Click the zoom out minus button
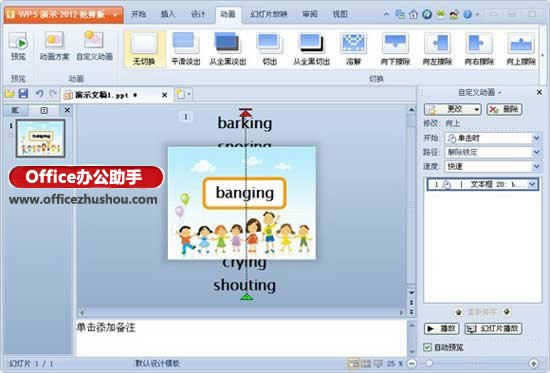The width and height of the screenshot is (550, 373). [x=412, y=364]
